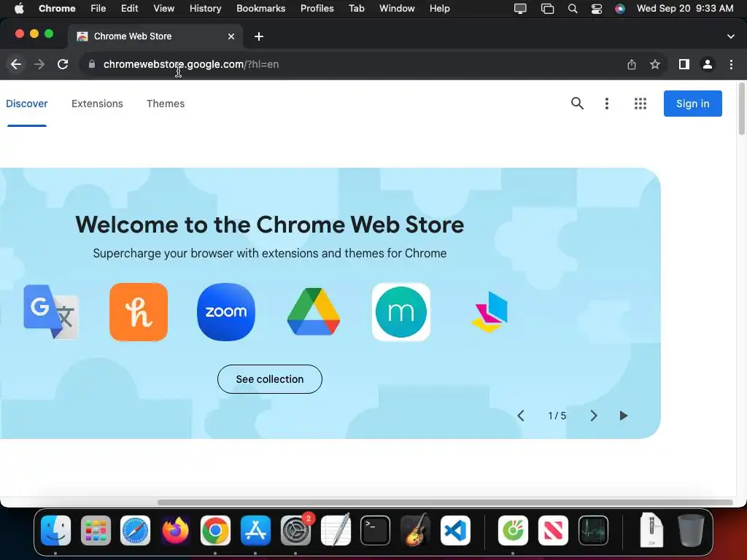Click the display icon in menu bar
The image size is (747, 560).
[x=520, y=9]
